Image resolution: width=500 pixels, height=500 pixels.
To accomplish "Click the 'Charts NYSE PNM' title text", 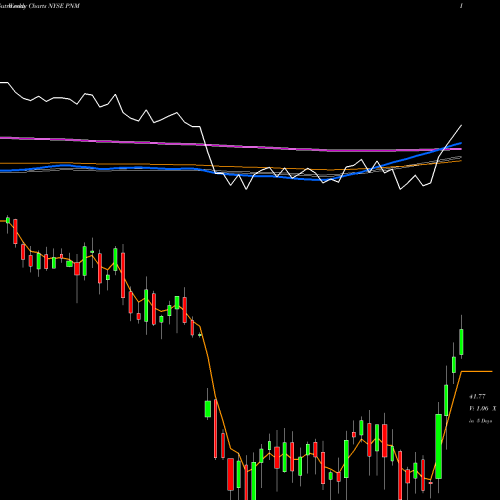I will (x=54, y=6).
